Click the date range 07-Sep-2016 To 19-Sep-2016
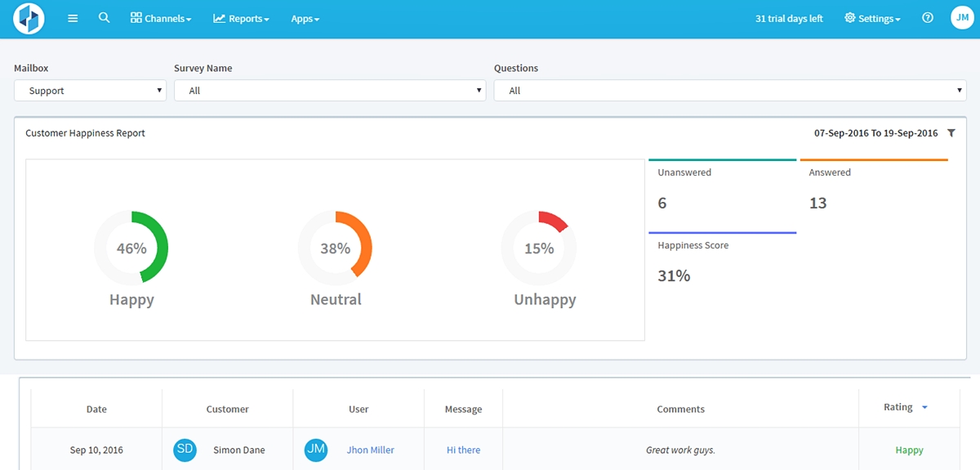The width and height of the screenshot is (980, 470). pyautogui.click(x=876, y=132)
